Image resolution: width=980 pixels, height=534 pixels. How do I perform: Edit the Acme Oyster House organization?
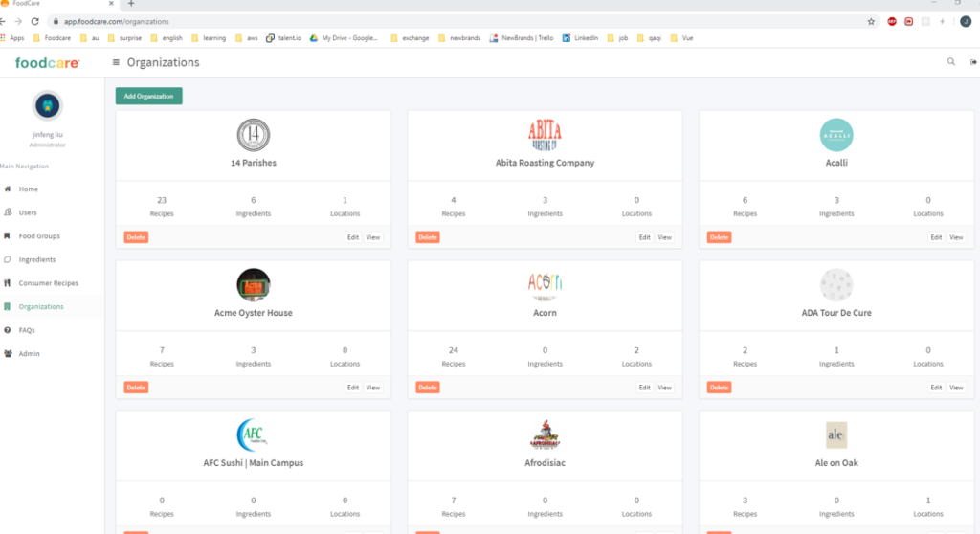[353, 388]
